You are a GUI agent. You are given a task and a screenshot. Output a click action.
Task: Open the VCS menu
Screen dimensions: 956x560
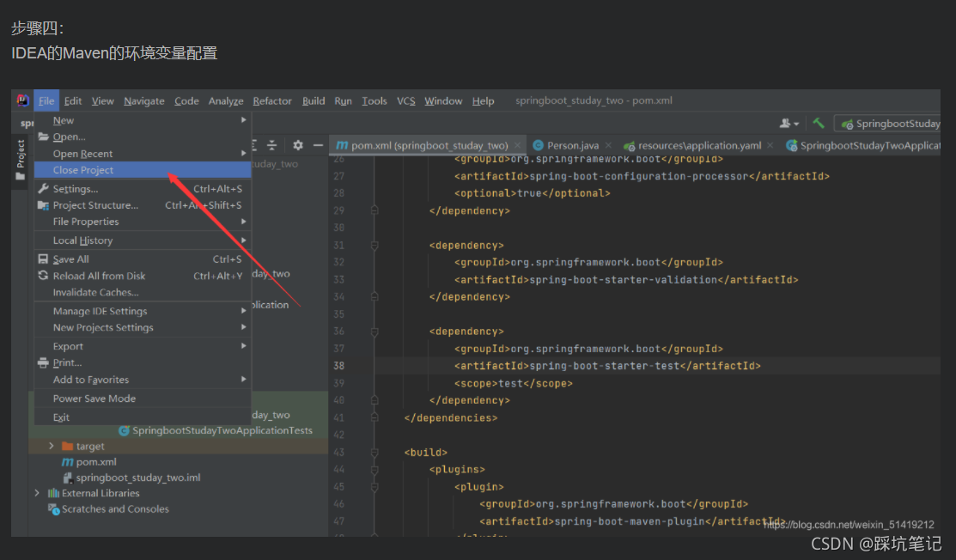tap(405, 101)
